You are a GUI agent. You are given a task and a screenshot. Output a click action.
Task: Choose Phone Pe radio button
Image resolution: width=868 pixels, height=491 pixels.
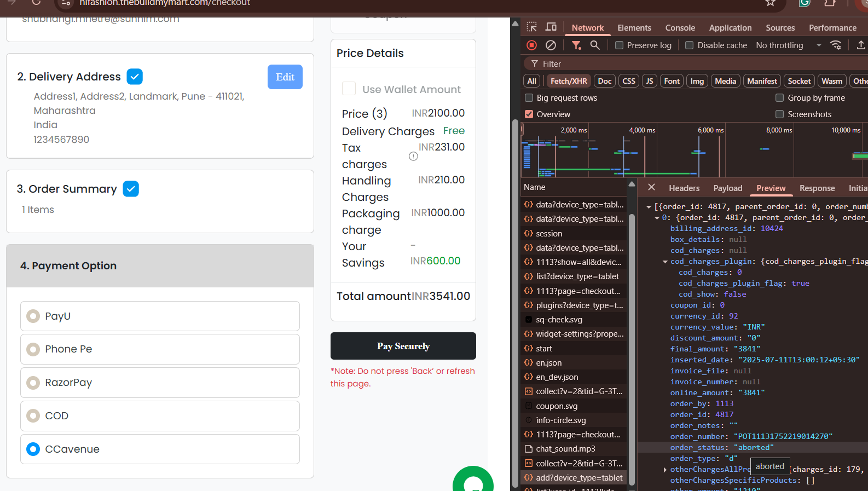click(33, 349)
